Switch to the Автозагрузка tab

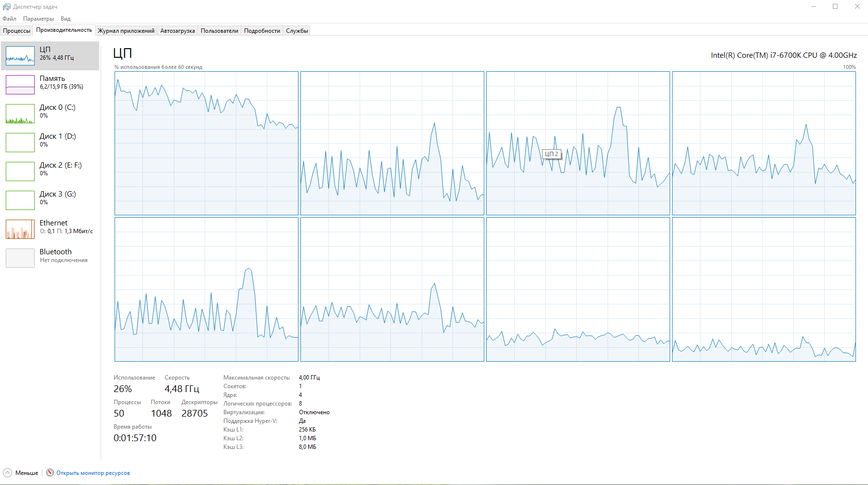click(178, 31)
